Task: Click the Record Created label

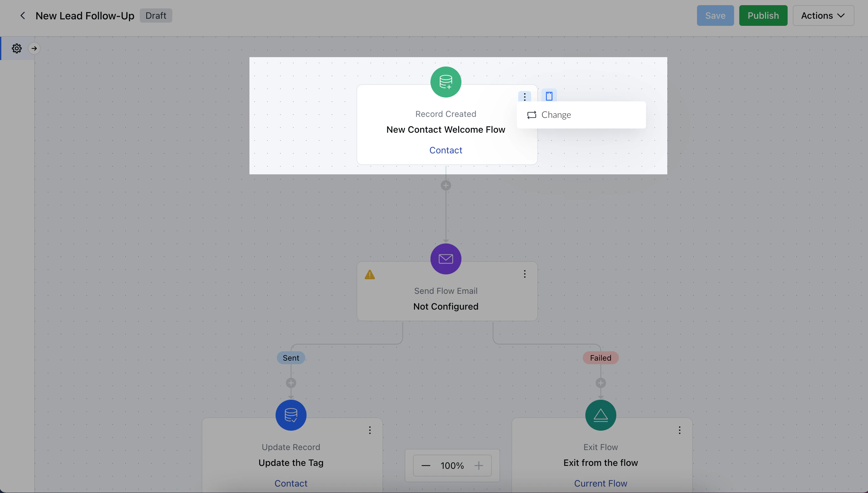Action: tap(446, 114)
